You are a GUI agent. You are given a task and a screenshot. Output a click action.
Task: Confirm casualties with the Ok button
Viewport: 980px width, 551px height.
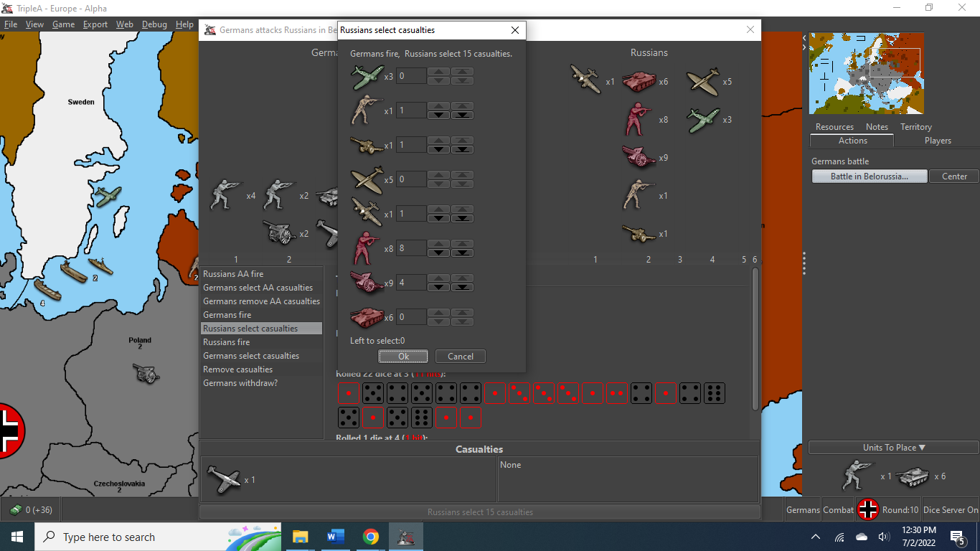point(403,357)
